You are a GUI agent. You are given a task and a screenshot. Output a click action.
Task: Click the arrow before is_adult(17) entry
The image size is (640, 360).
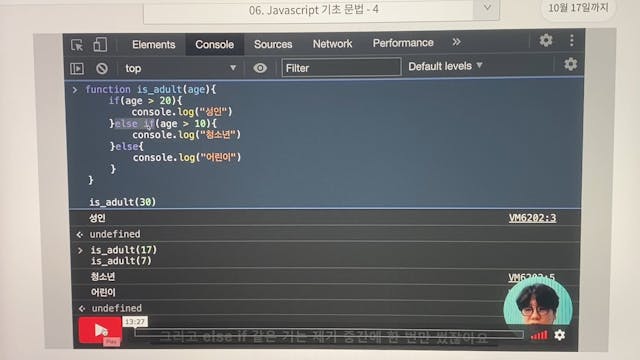coord(80,250)
